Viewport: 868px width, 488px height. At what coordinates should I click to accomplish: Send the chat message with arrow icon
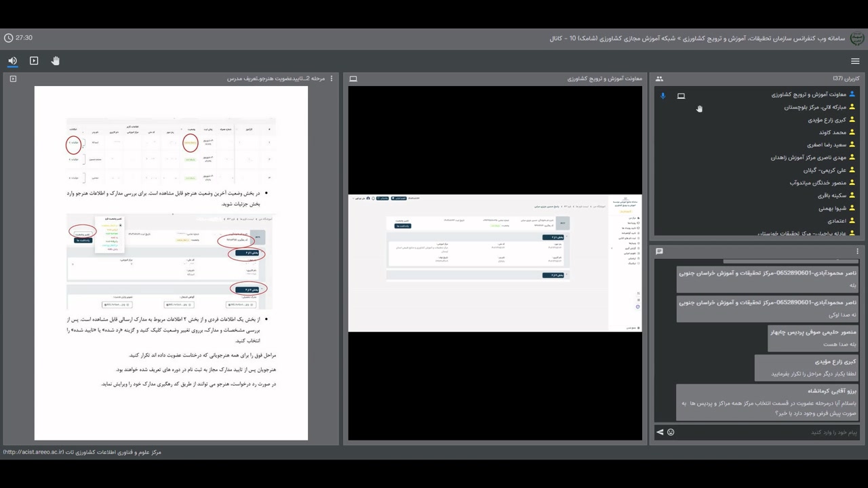[660, 432]
